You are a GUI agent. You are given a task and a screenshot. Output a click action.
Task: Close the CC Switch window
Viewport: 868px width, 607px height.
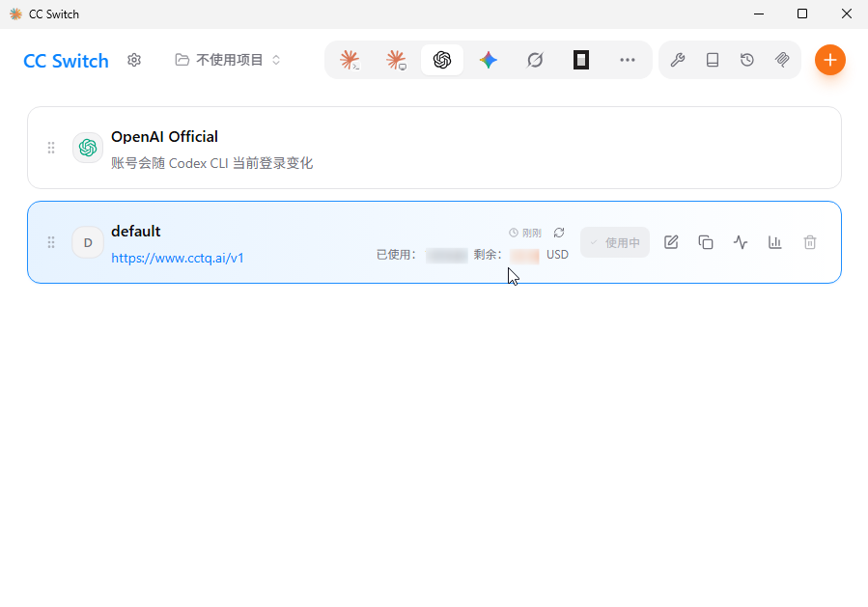[847, 14]
